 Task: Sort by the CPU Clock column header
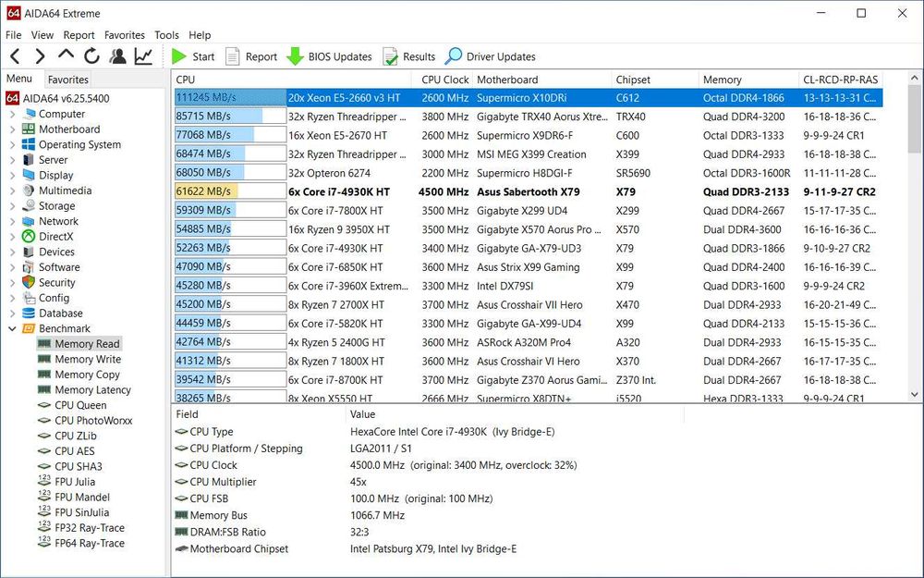pos(443,80)
